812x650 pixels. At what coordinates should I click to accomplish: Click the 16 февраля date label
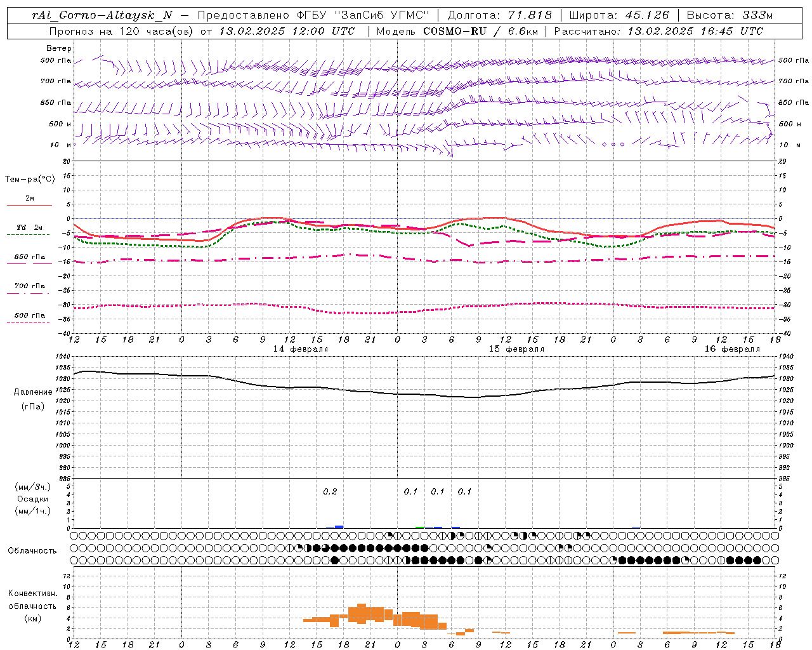point(732,349)
